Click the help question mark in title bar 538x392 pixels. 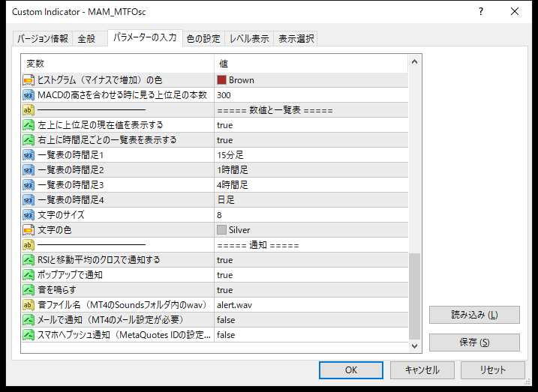481,12
